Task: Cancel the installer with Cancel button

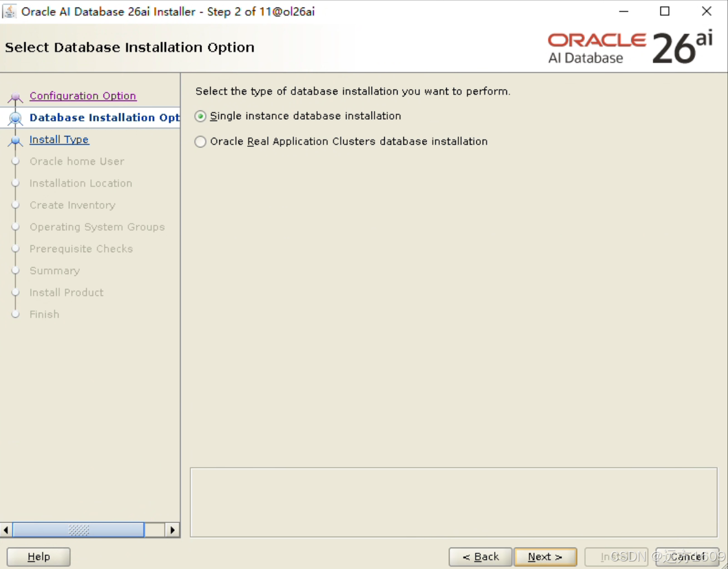Action: [687, 557]
